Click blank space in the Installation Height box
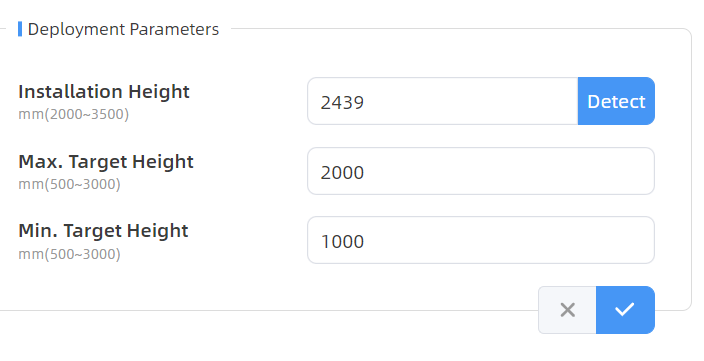Image resolution: width=704 pixels, height=361 pixels. [471, 101]
